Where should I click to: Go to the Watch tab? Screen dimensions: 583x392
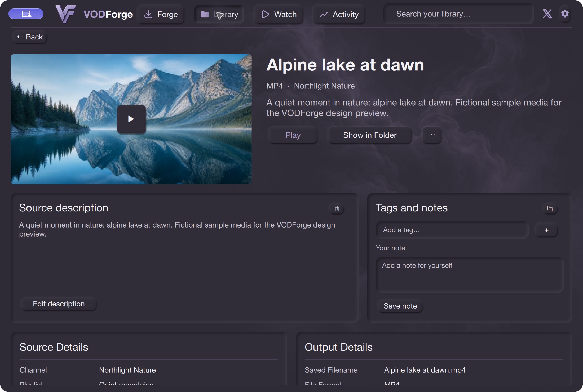point(279,14)
